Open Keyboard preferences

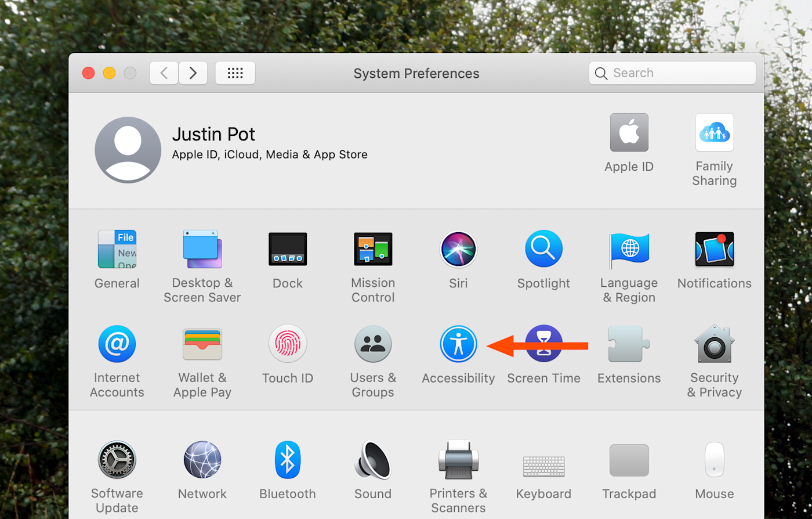tap(543, 466)
